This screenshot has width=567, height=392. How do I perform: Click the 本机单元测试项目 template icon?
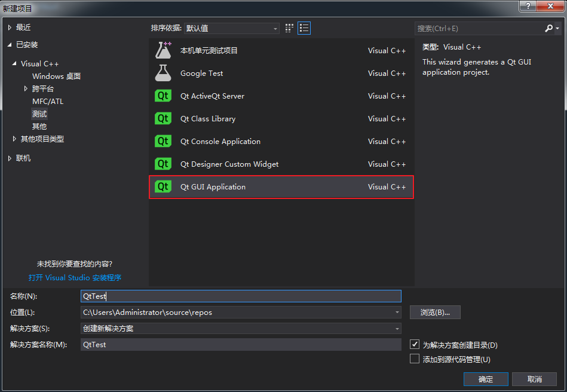(163, 50)
